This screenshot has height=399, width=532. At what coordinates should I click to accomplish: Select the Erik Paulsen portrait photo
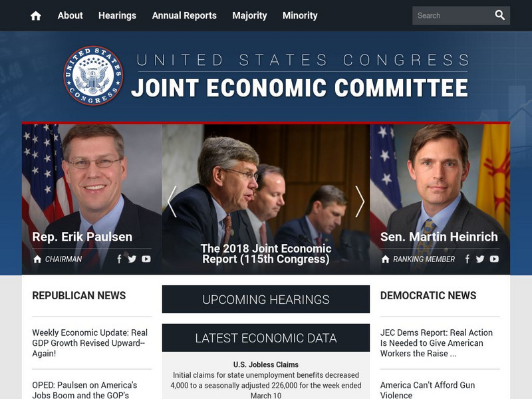click(92, 199)
